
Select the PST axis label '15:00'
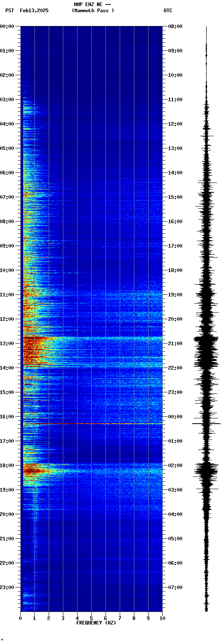click(x=7, y=392)
